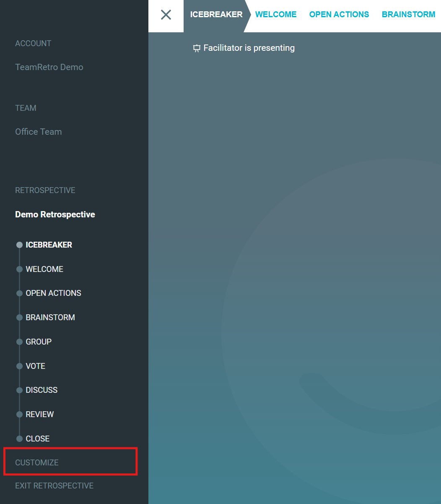Go to CLOSE step in sidebar
This screenshot has height=504, width=441.
[x=38, y=439]
